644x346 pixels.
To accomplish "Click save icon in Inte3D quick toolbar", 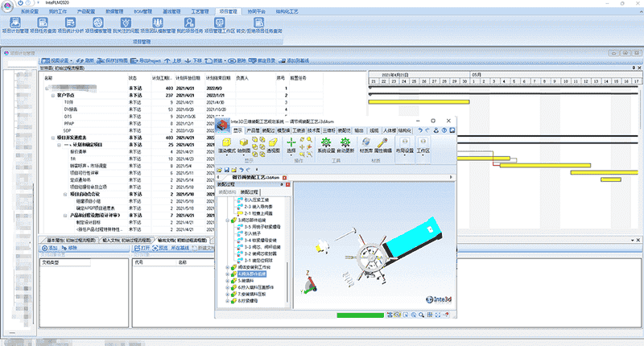I will tap(227, 170).
